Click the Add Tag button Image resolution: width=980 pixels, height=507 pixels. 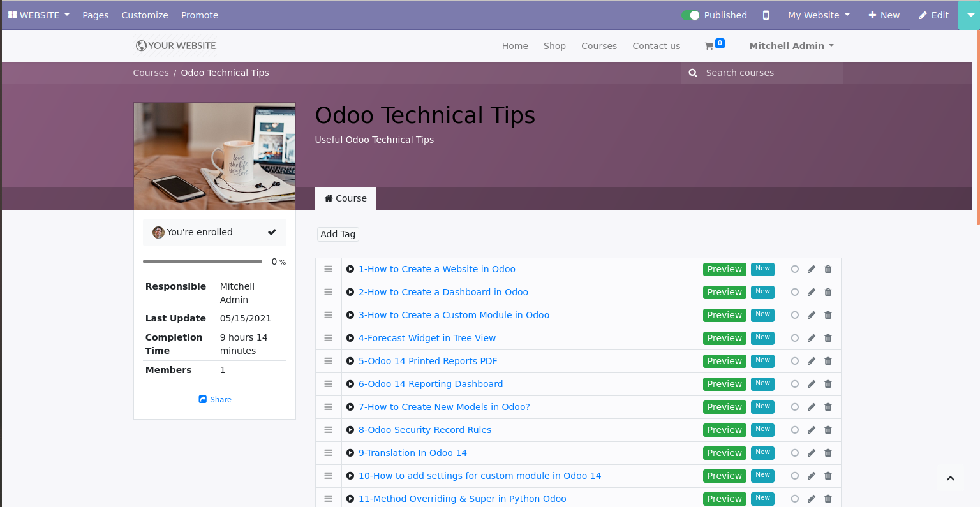click(338, 234)
